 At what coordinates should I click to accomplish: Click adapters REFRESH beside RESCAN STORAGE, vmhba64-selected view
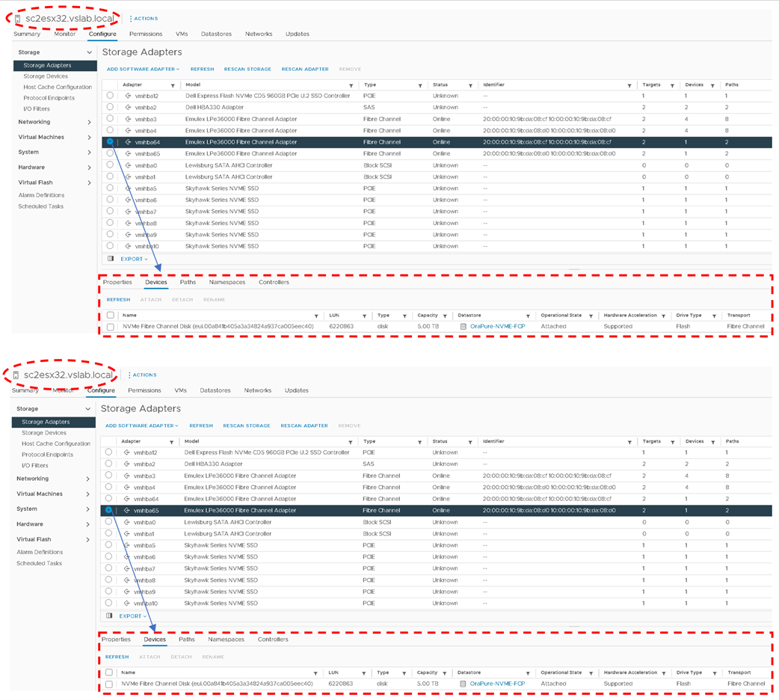(x=202, y=69)
